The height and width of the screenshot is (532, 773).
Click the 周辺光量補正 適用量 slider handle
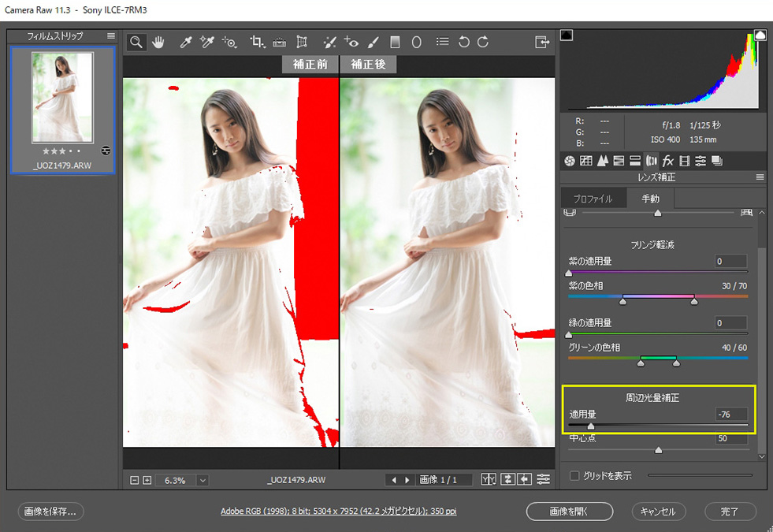[x=591, y=426]
